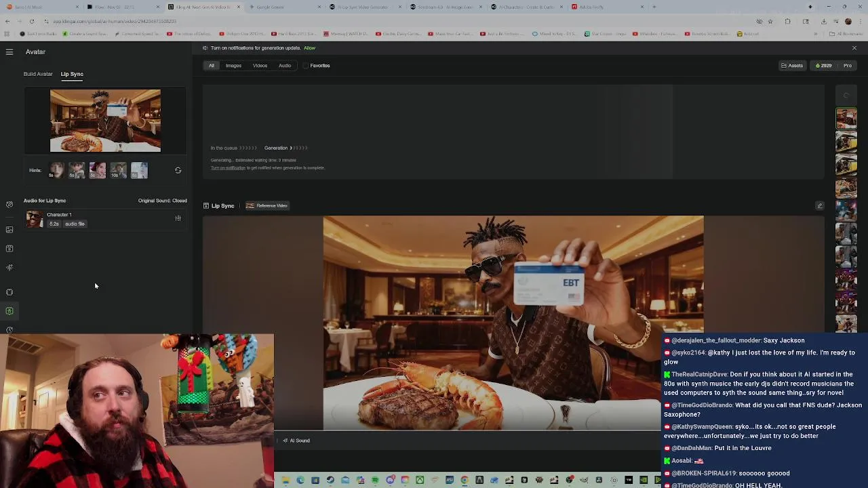The height and width of the screenshot is (488, 868).
Task: Click the 5.2s duration tag
Action: click(54, 224)
